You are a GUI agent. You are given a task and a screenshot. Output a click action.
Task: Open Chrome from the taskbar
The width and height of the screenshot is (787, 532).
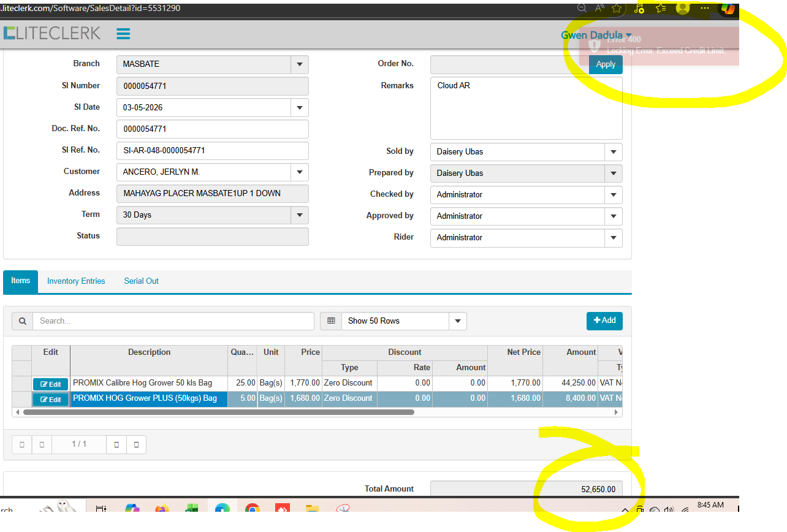pyautogui.click(x=252, y=509)
